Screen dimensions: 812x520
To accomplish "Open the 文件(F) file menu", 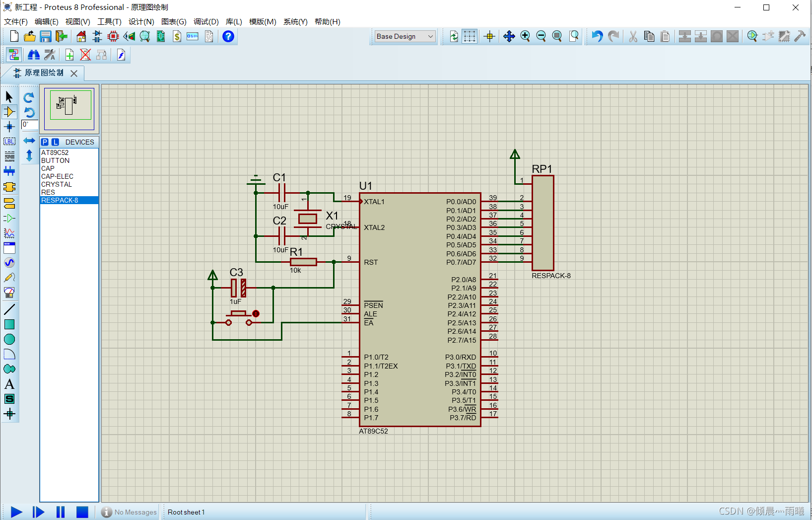I will (x=16, y=22).
